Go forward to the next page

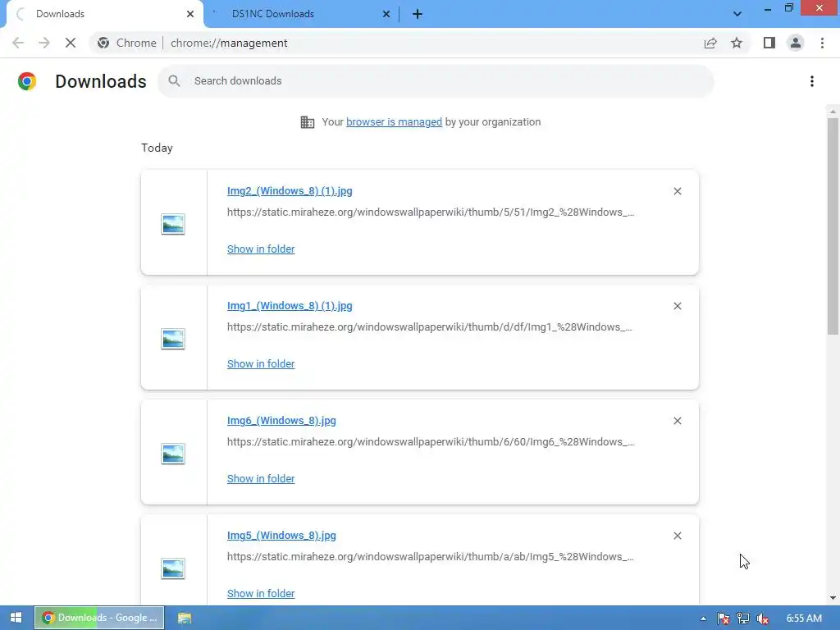[x=44, y=43]
